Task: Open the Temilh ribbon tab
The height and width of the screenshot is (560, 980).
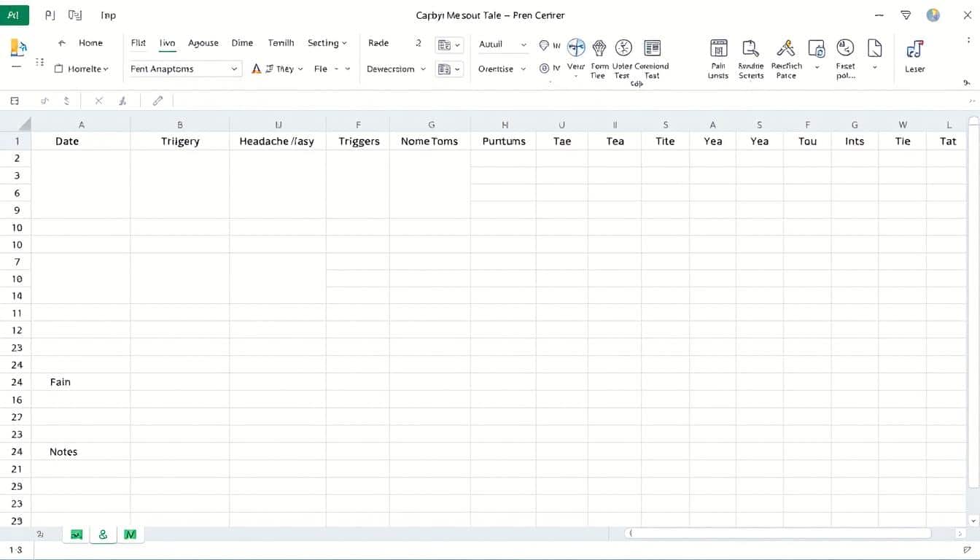Action: coord(281,43)
